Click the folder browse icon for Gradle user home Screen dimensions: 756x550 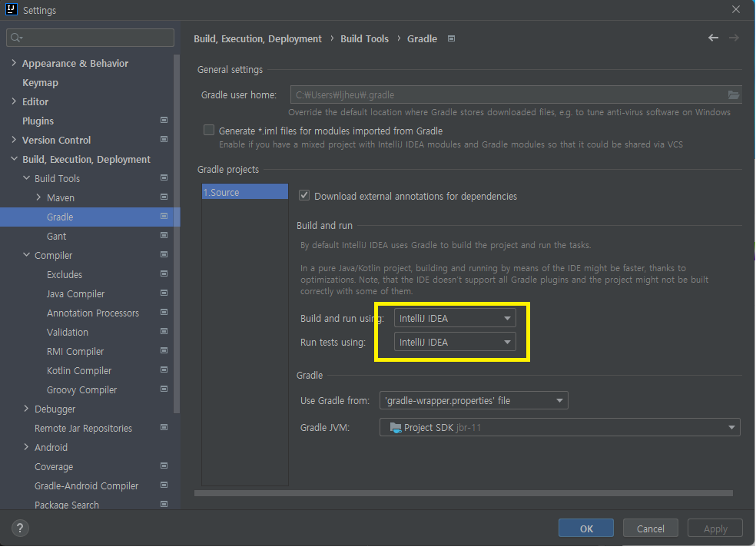[x=734, y=95]
